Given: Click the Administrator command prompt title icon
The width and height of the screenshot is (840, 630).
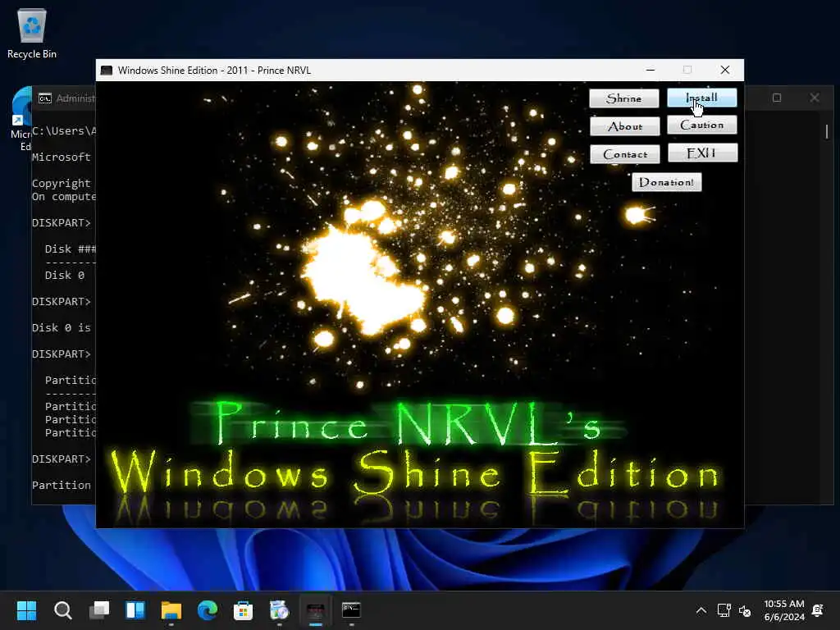Looking at the screenshot, I should coord(45,98).
